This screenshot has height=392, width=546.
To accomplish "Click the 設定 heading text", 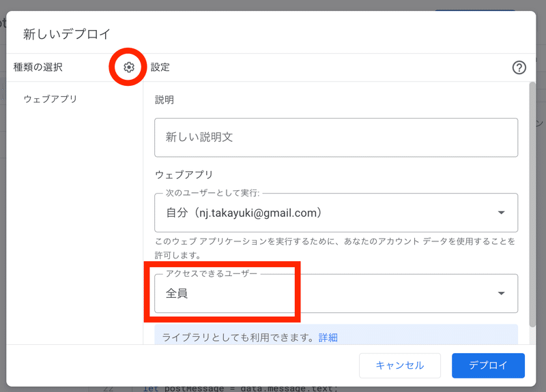I will click(160, 67).
